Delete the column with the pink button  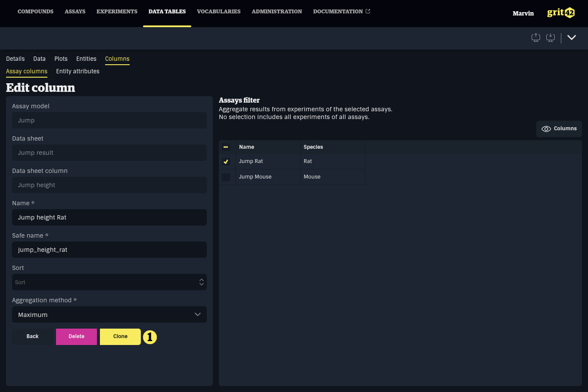click(x=76, y=337)
